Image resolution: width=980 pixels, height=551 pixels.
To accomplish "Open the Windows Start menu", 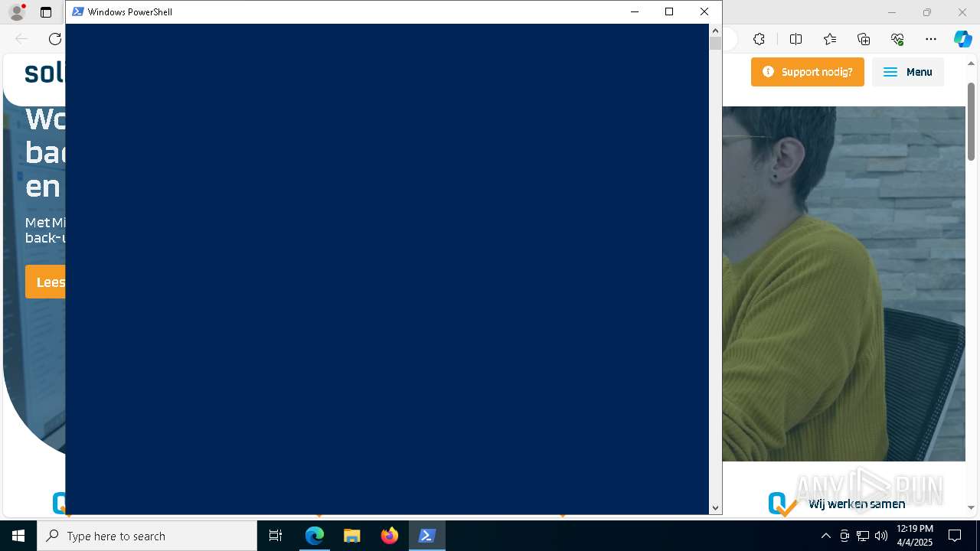I will (18, 536).
